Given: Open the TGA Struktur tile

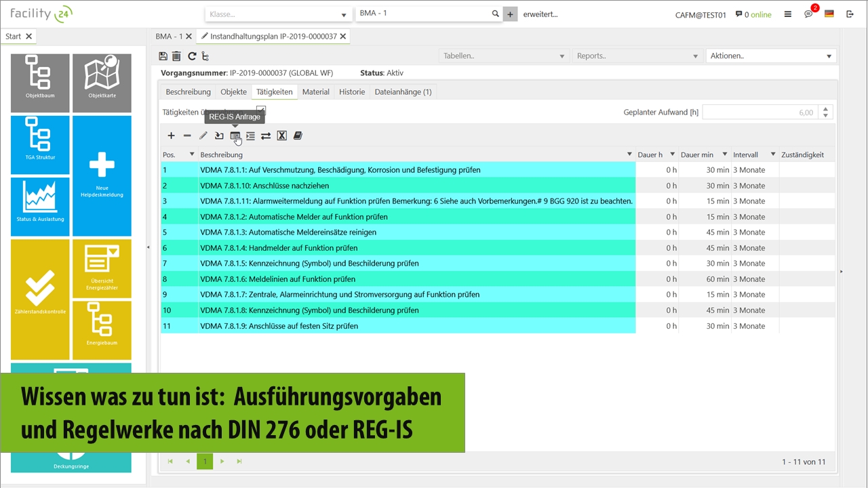Looking at the screenshot, I should 40,145.
